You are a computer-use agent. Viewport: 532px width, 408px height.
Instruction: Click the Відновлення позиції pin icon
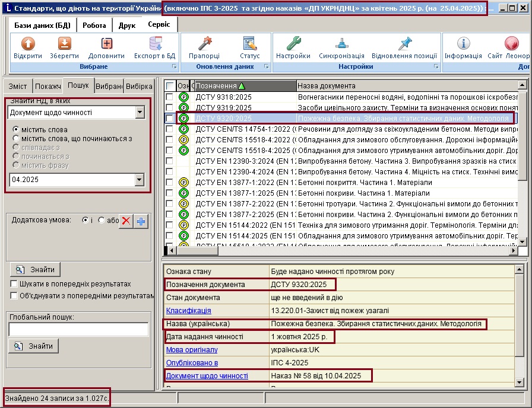click(x=405, y=44)
